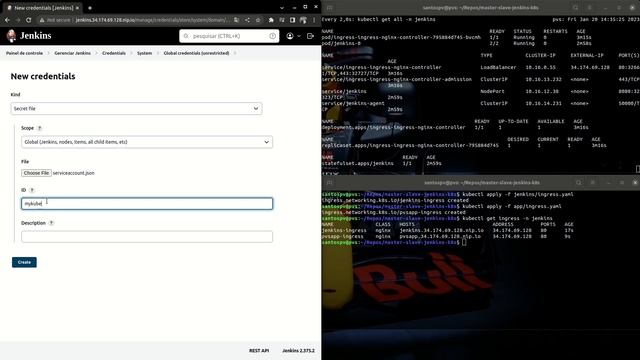Go back in browser history
This screenshot has width=640, height=360.
pos(7,20)
